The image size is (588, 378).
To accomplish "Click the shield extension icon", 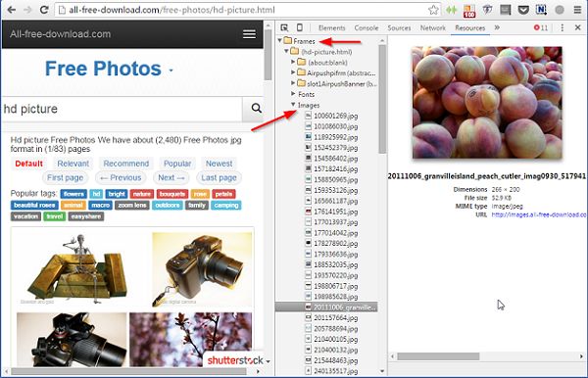I will 487,10.
